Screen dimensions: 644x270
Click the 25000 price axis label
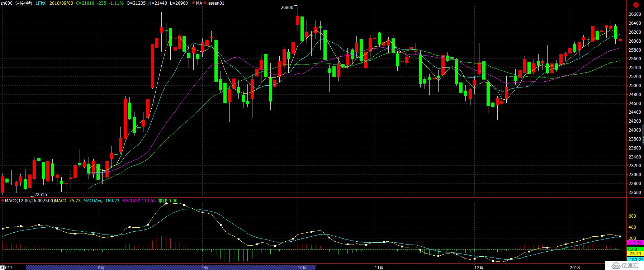click(x=635, y=86)
